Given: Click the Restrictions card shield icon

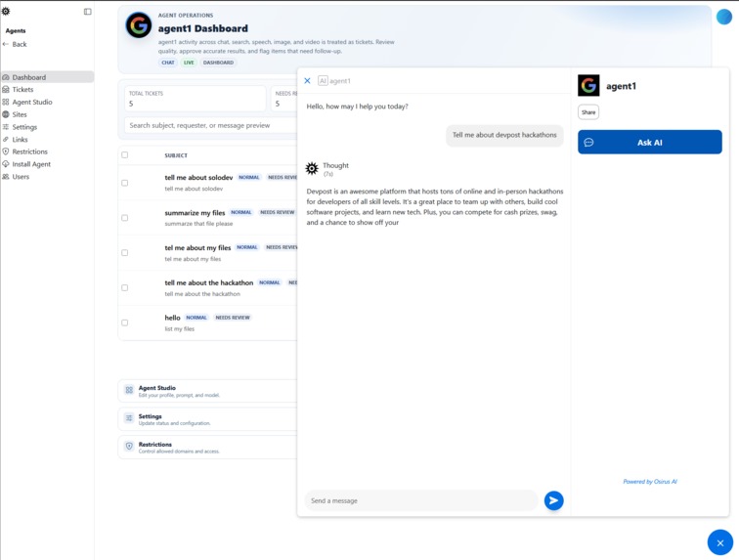Looking at the screenshot, I should pyautogui.click(x=129, y=446).
